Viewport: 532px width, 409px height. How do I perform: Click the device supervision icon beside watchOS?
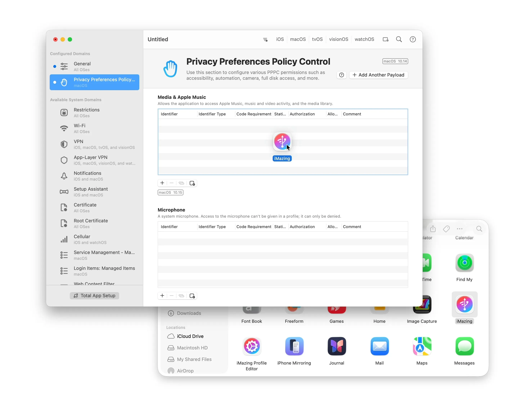385,39
